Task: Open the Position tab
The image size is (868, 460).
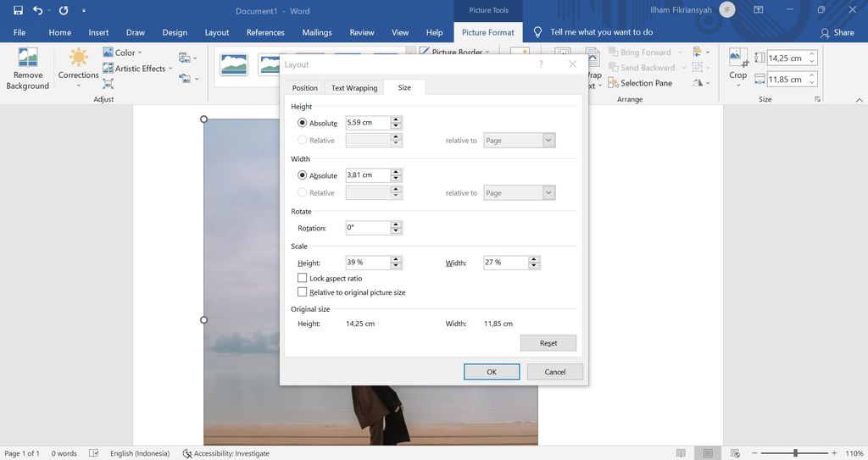Action: tap(305, 87)
